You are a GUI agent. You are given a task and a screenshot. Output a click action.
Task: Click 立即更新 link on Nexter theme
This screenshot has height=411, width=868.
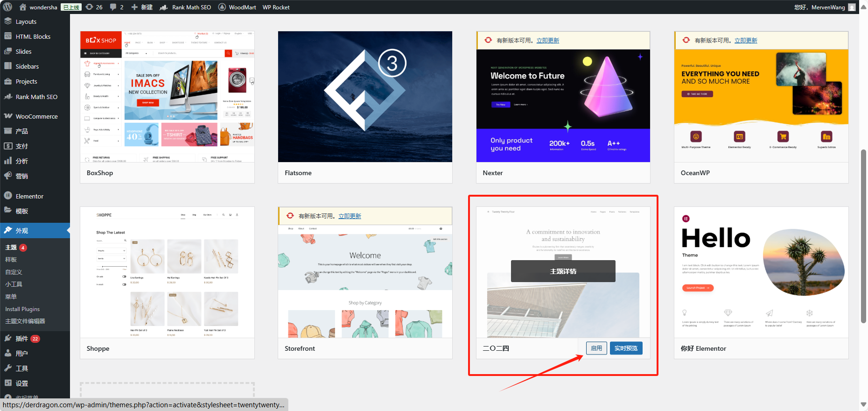click(547, 41)
